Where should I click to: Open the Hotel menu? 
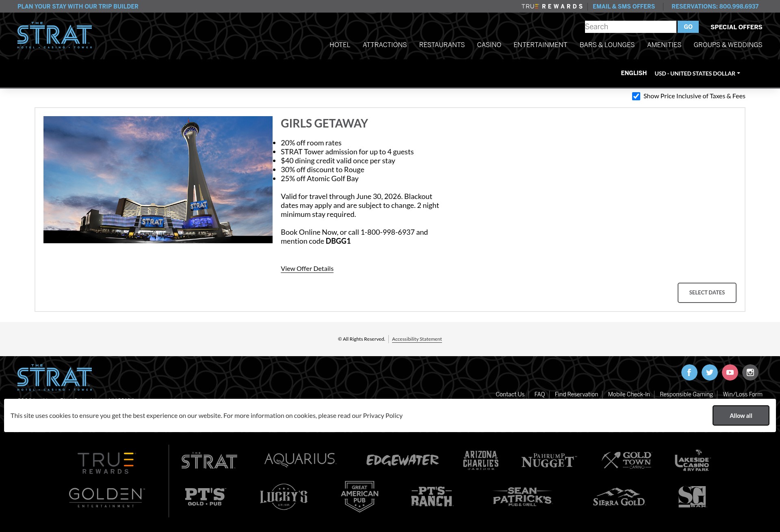(x=340, y=45)
